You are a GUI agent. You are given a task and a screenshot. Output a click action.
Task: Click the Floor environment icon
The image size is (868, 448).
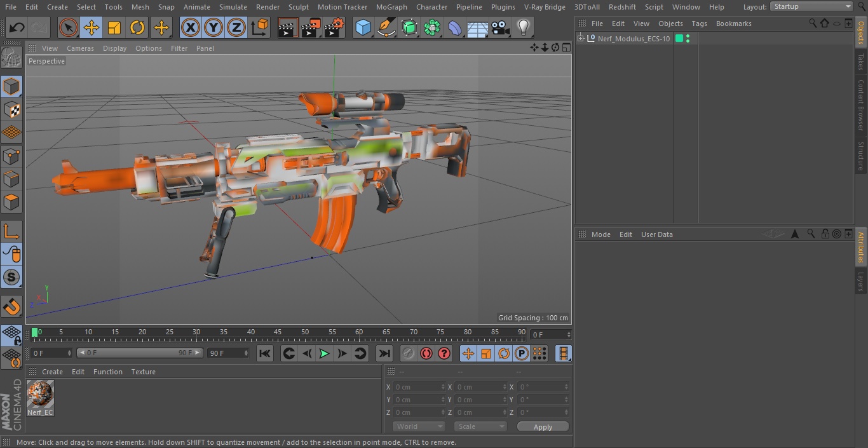tap(478, 27)
